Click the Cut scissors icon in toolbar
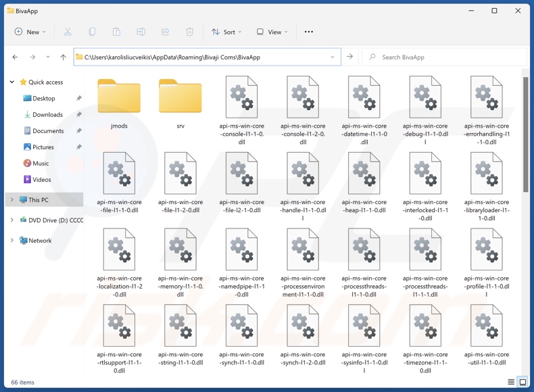Screen dimensions: 534x392 coord(68,32)
